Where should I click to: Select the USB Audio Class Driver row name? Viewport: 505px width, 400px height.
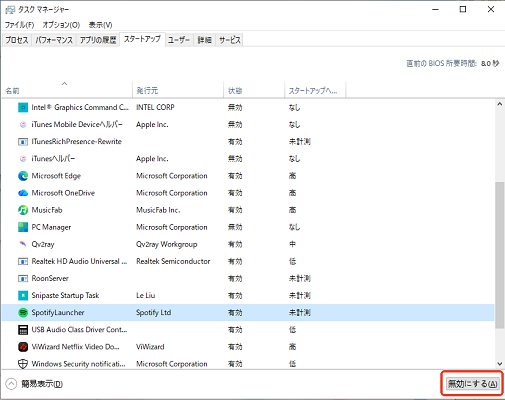[x=79, y=330]
